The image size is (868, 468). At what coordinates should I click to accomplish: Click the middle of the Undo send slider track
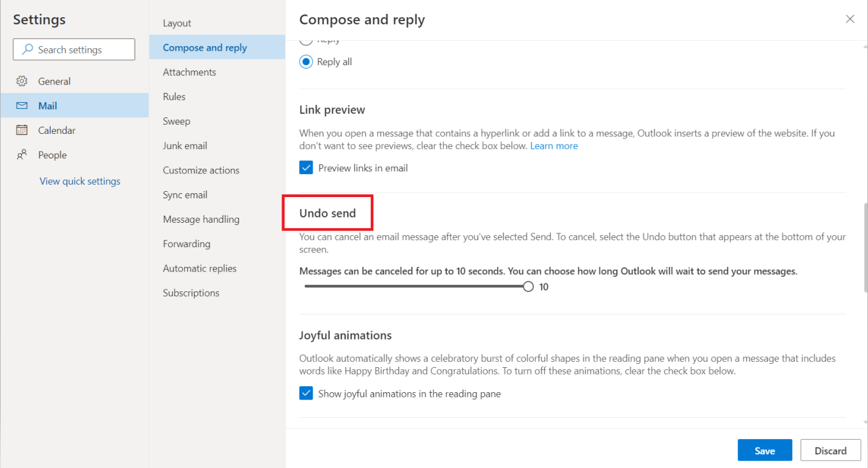[x=416, y=286]
